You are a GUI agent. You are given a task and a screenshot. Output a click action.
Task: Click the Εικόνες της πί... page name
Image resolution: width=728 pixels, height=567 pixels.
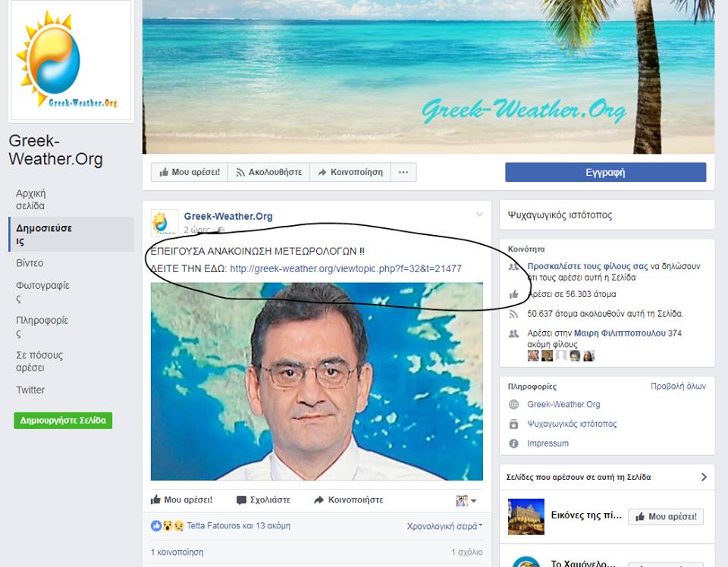586,515
